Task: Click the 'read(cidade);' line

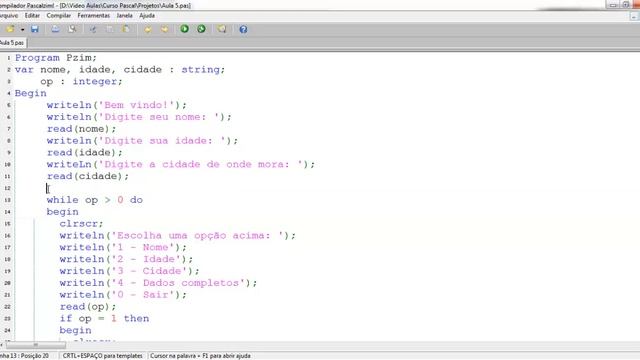Action: pyautogui.click(x=88, y=176)
